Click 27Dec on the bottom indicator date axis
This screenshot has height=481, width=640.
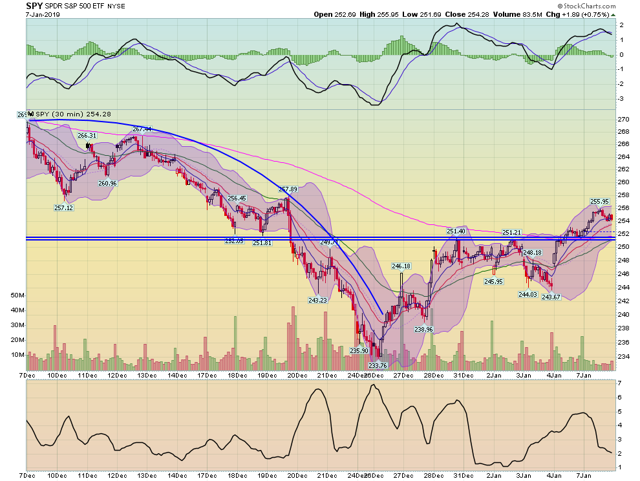coord(403,475)
